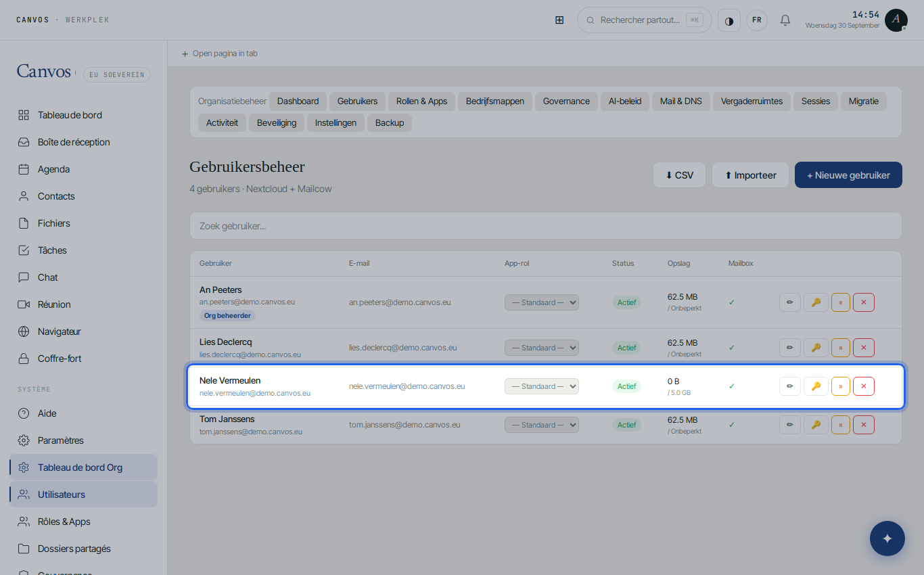Click the user avatar in the top bar

point(896,20)
